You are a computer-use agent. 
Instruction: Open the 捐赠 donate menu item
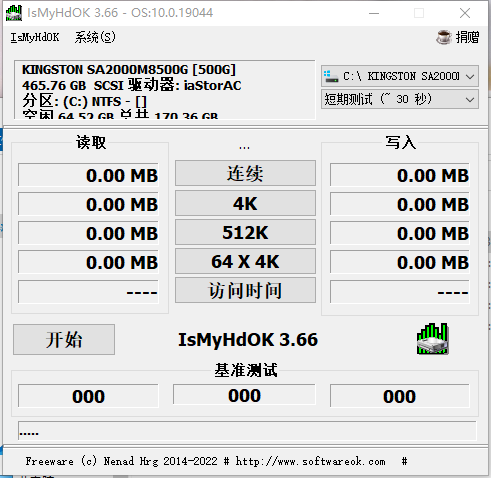pos(467,37)
